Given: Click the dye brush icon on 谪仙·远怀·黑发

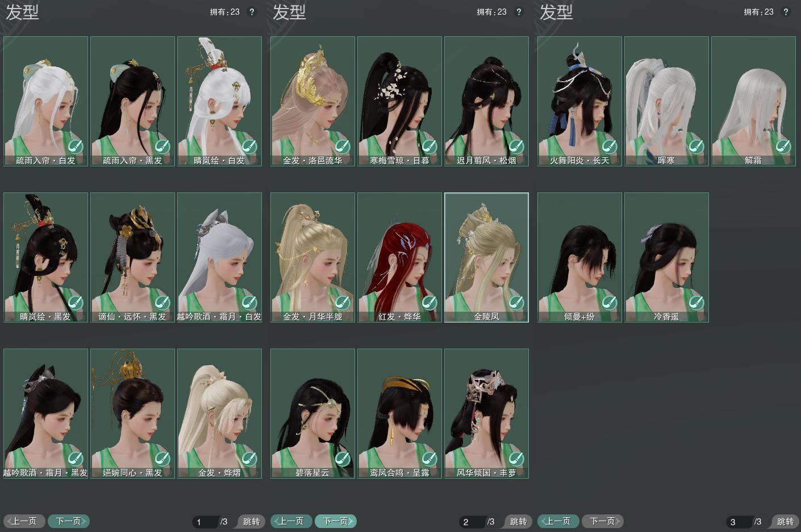Looking at the screenshot, I should [x=162, y=303].
